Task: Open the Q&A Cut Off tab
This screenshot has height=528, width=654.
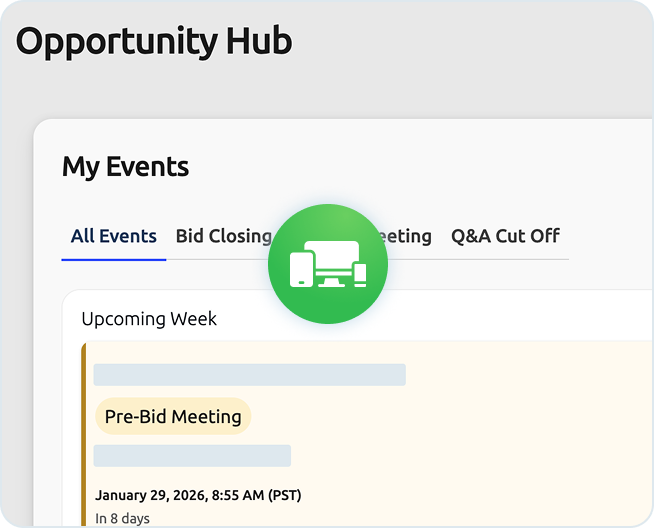Action: [505, 237]
